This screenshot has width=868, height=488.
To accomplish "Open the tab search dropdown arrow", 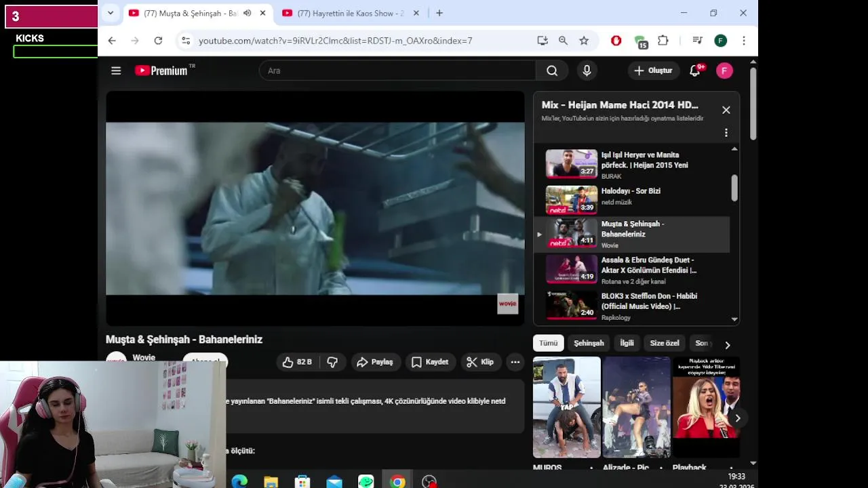I will pyautogui.click(x=110, y=13).
